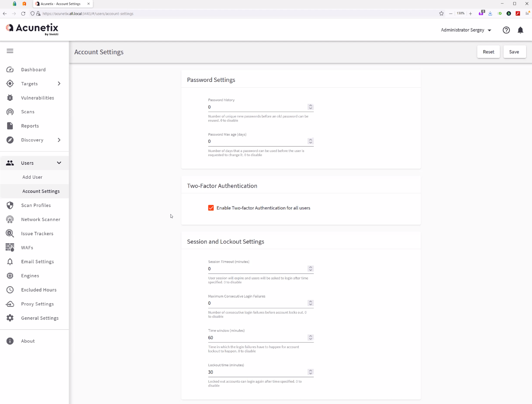
Task: Expand the Discovery submenu chevron
Action: pyautogui.click(x=59, y=140)
